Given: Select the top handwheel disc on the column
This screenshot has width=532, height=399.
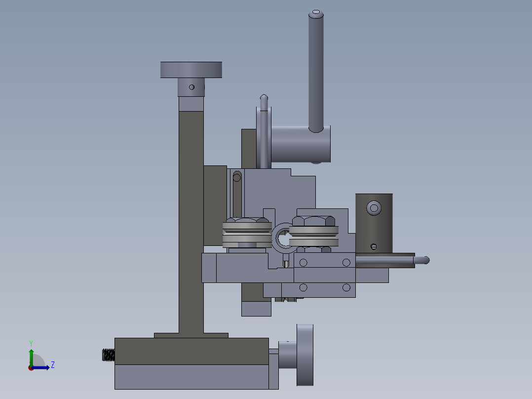Looking at the screenshot, I should (x=191, y=70).
